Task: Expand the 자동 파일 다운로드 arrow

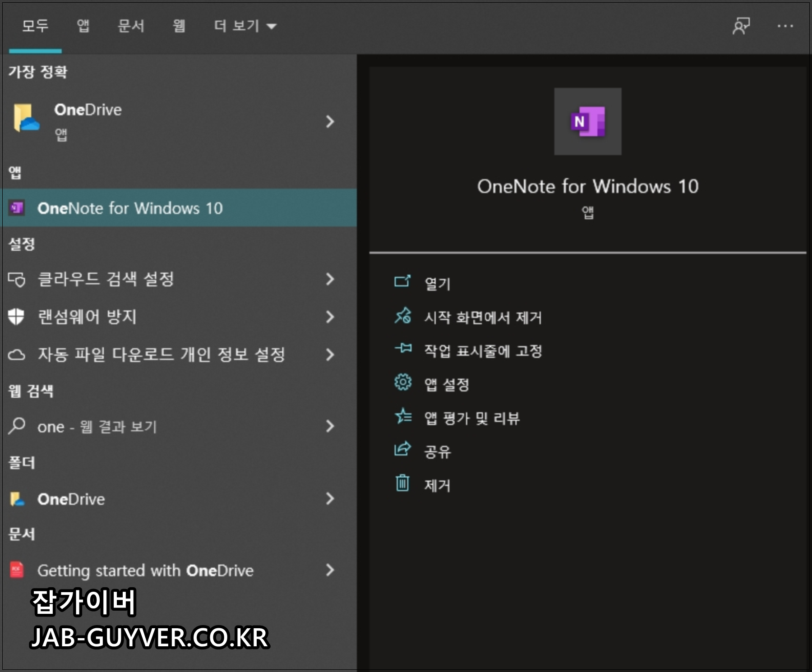Action: coord(330,354)
